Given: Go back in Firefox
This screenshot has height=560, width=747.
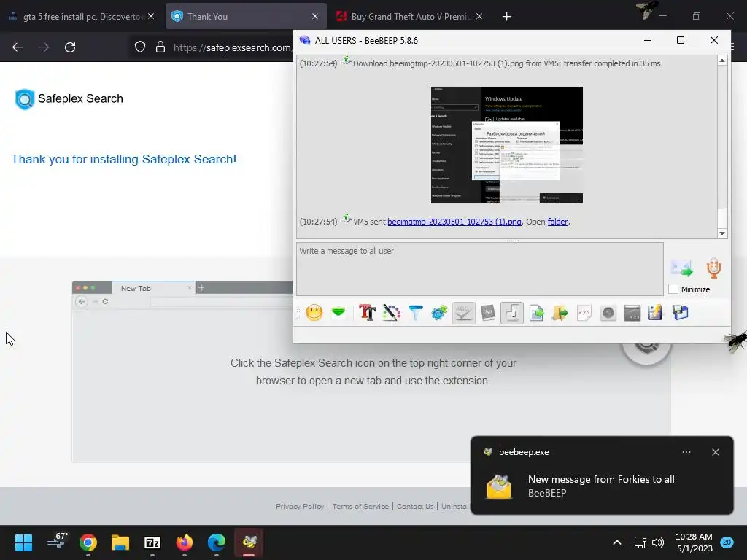Looking at the screenshot, I should pyautogui.click(x=18, y=47).
